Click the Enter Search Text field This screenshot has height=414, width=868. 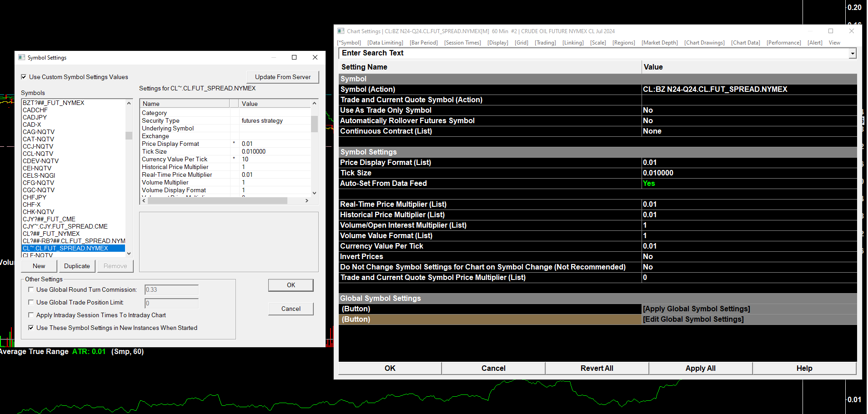click(x=594, y=53)
